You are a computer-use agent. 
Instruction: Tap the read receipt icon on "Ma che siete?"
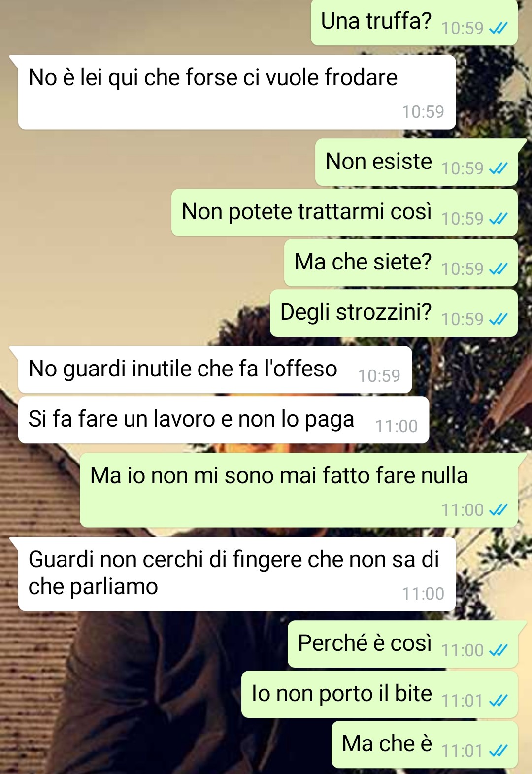498,269
